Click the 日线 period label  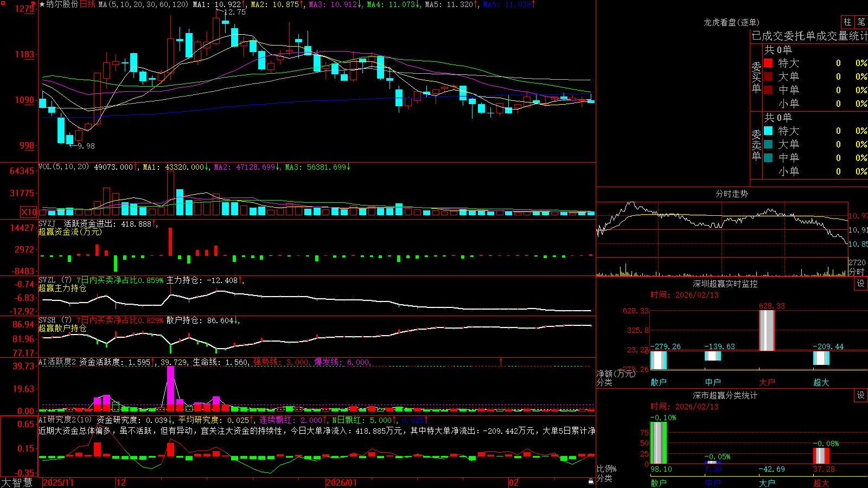pos(87,4)
